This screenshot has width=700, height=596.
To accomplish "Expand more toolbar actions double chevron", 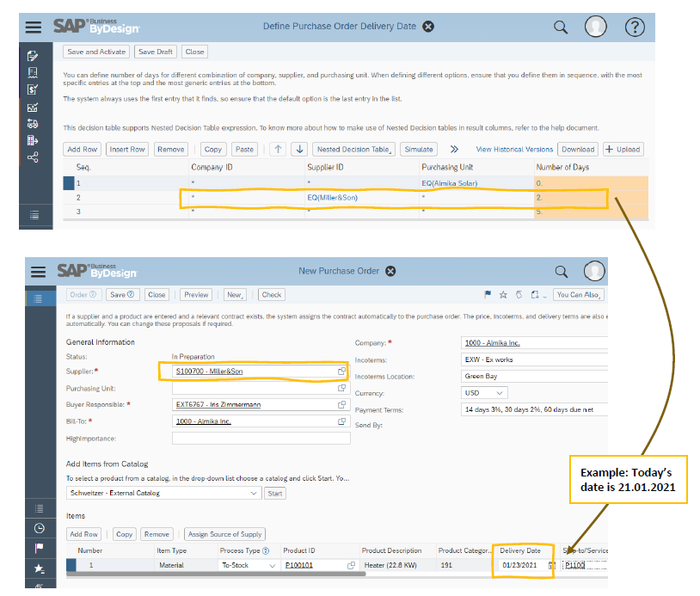I will [x=454, y=149].
